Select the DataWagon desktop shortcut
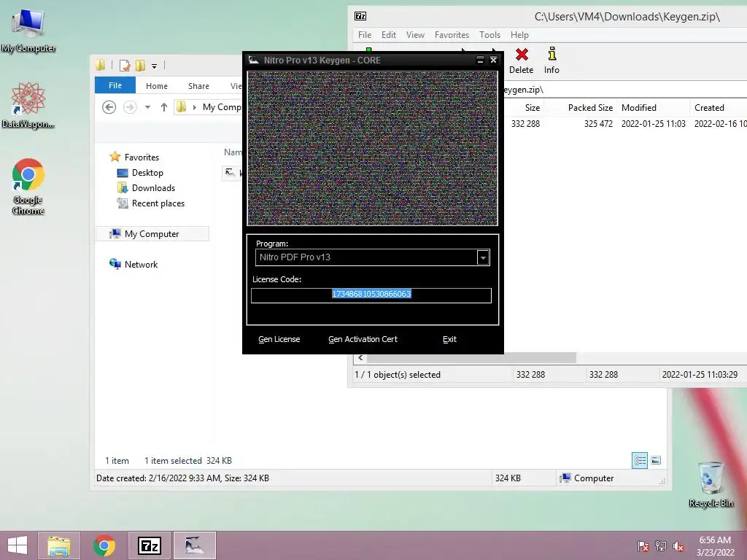This screenshot has width=747, height=560. [x=28, y=106]
